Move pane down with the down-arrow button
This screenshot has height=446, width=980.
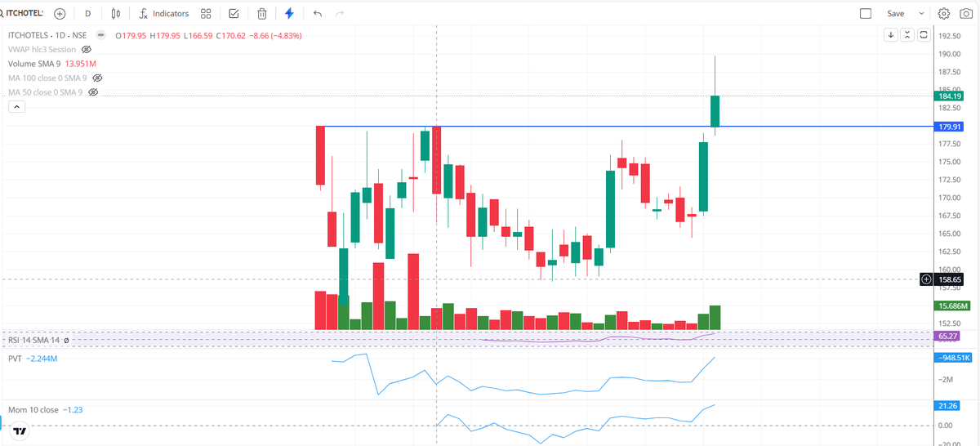pyautogui.click(x=892, y=35)
